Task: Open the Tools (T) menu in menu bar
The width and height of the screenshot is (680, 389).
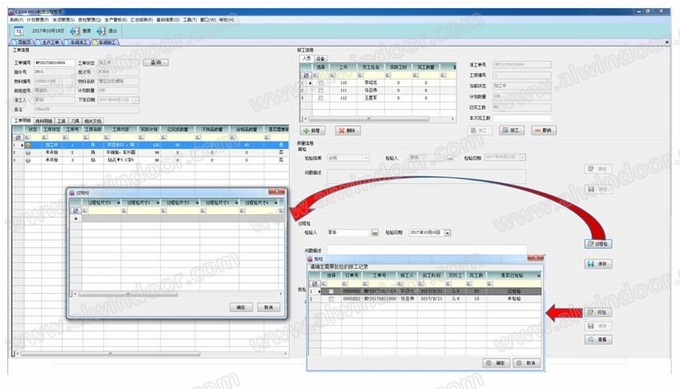Action: (x=190, y=20)
